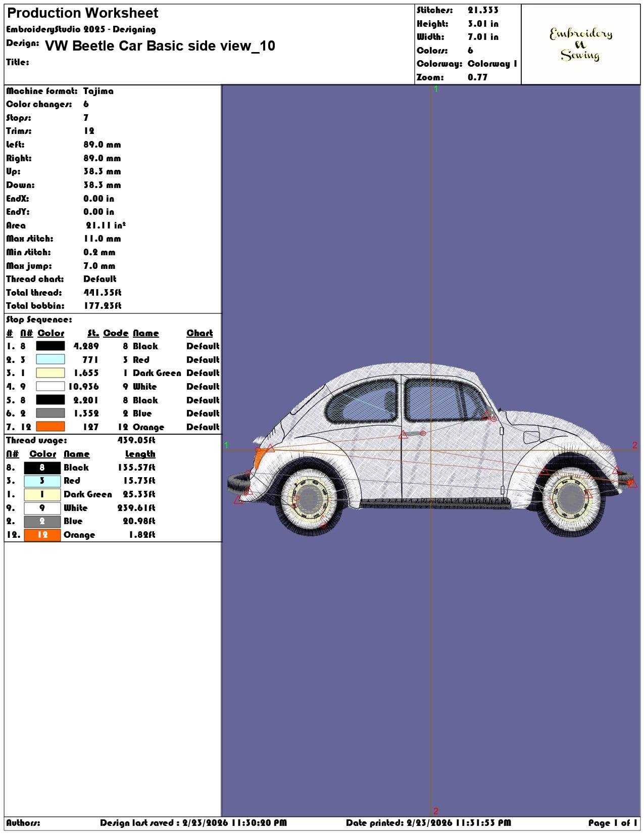The image size is (644, 834).
Task: Click the Black thread length 135.57ft
Action: (136, 468)
